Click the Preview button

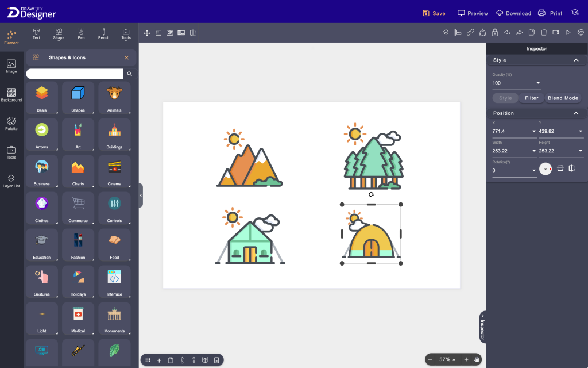[473, 12]
